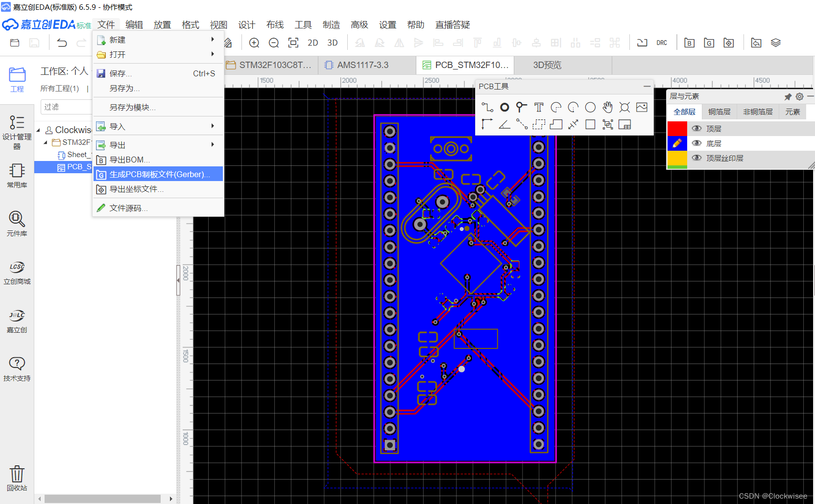
Task: Select the Image insert tool in PCB tools
Action: [642, 107]
